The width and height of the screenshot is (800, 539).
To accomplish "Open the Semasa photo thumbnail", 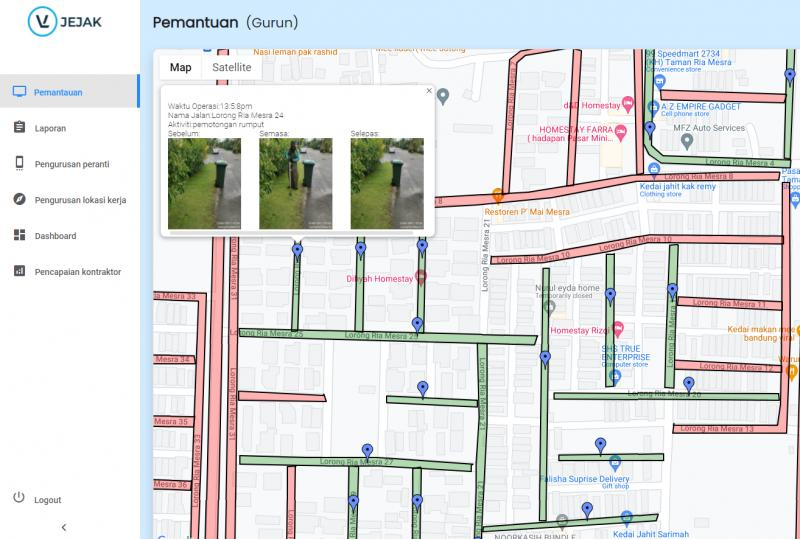I will (x=295, y=183).
